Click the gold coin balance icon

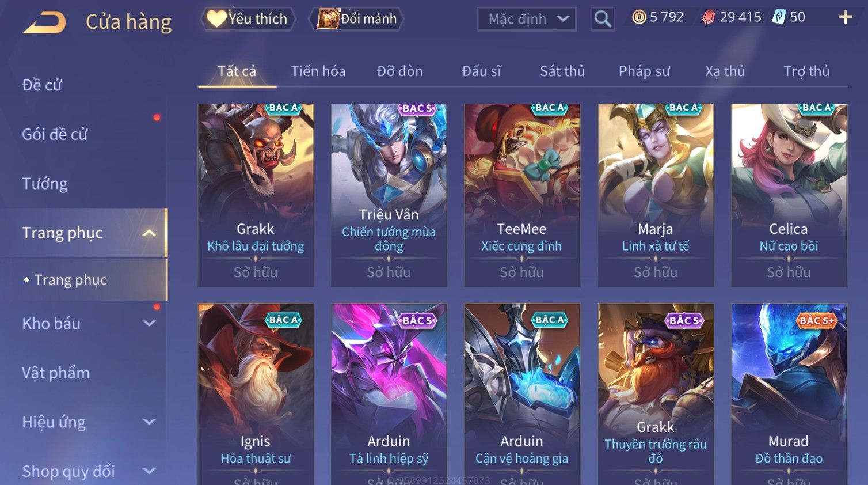tap(639, 17)
